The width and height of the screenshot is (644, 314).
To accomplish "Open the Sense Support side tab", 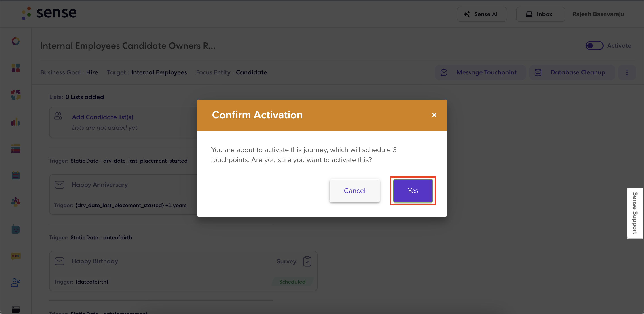I will 635,213.
